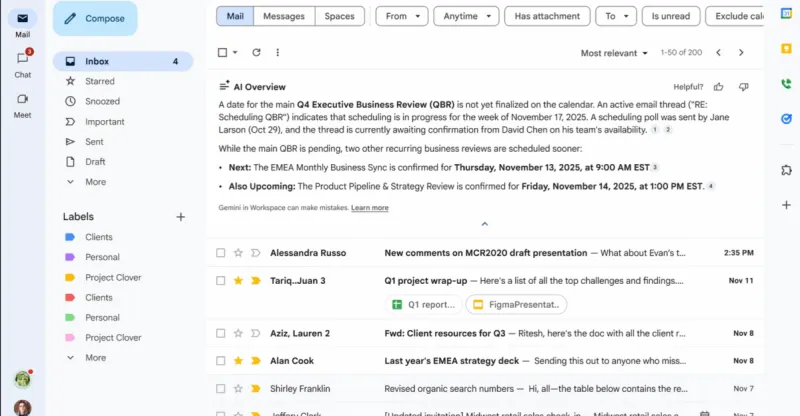Open citation 3 next to EMEA sync
This screenshot has width=800, height=416.
click(655, 167)
